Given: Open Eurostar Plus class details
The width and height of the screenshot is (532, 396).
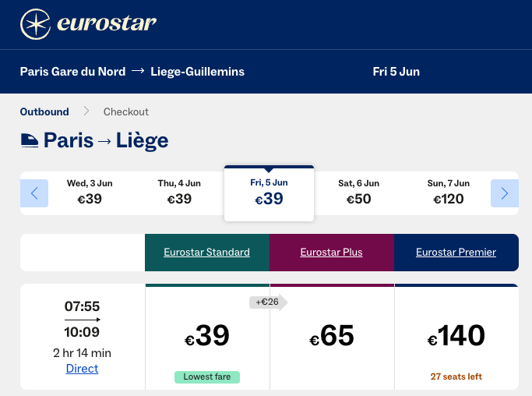Looking at the screenshot, I should (332, 253).
